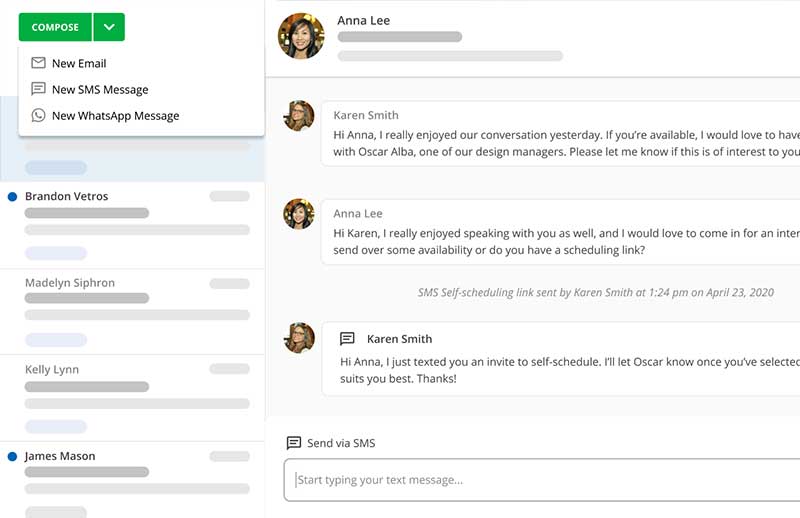
Task: Select New SMS Message option
Action: click(x=100, y=89)
